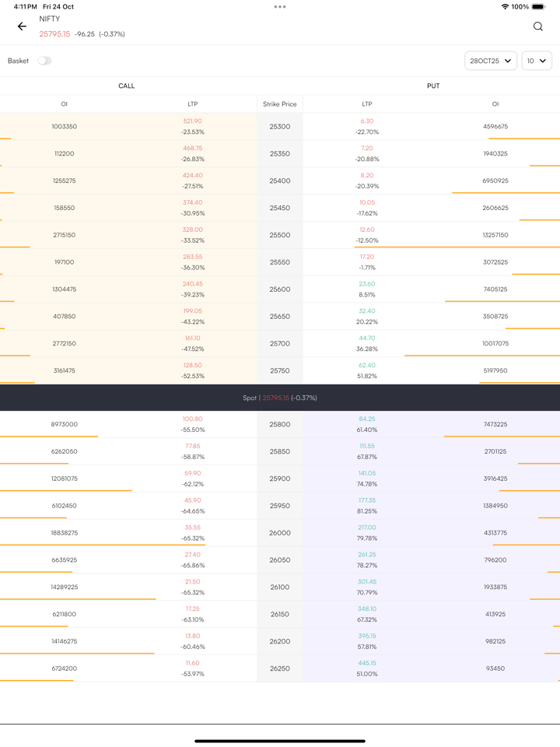Screen dimensions: 560x747
Task: Select the CALL column header
Action: point(127,86)
